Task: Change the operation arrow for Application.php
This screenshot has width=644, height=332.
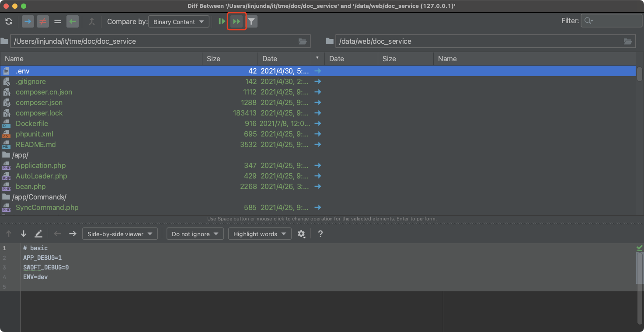Action: (x=318, y=165)
